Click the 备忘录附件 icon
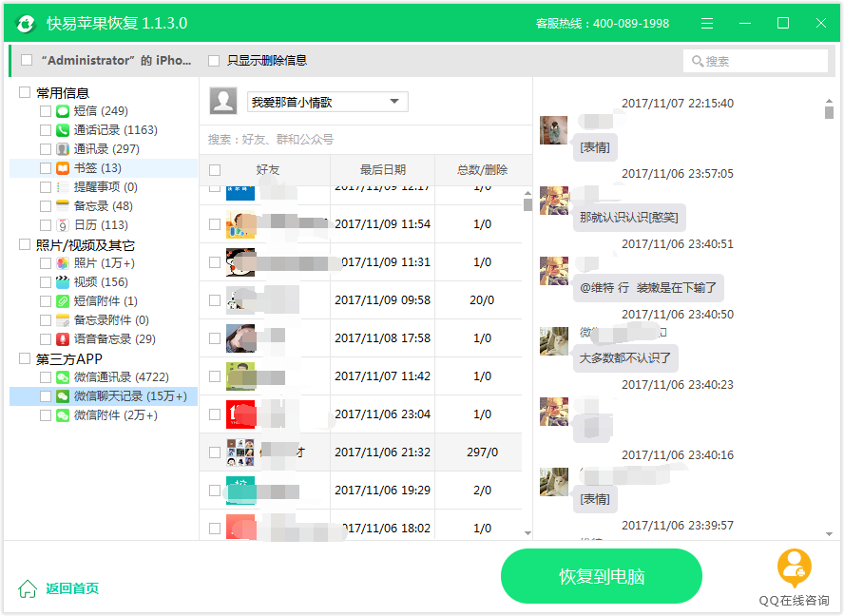 63,320
